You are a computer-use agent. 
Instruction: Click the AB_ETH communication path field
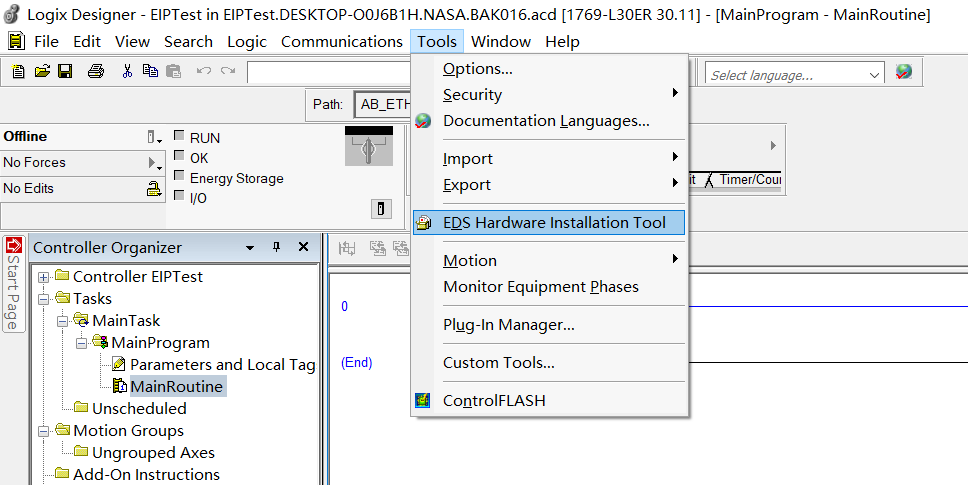382,104
